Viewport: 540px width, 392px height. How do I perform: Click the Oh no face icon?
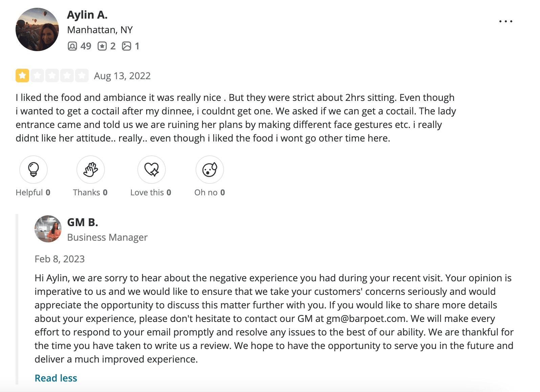(x=210, y=169)
